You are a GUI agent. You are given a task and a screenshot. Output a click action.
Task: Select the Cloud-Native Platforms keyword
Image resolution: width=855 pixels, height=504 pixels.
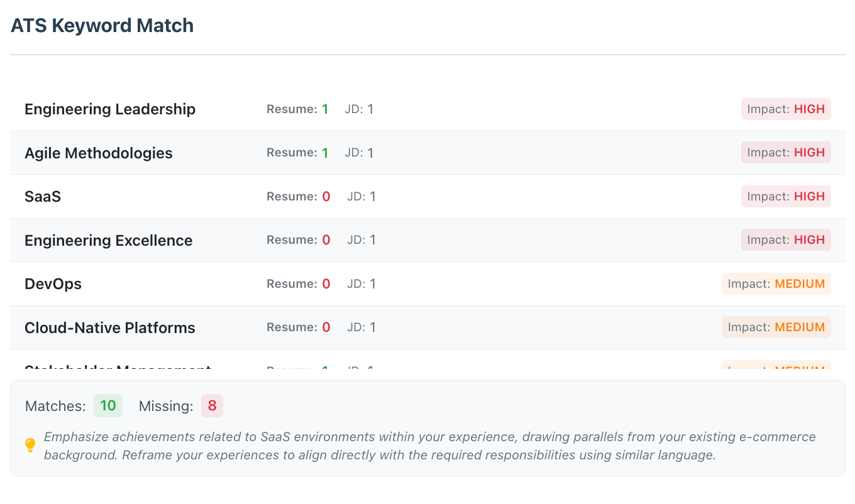pos(110,328)
